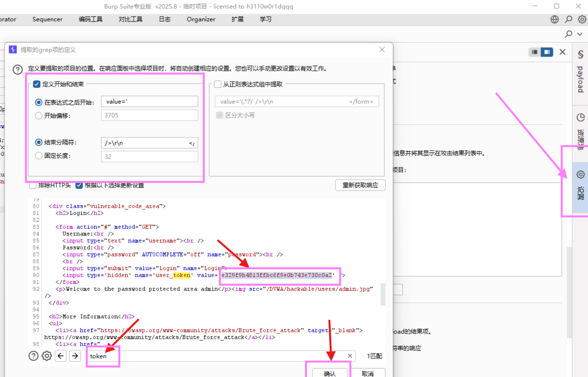This screenshot has height=377, width=588.
Task: Toggle 定义开始和结束 checkbox
Action: click(37, 84)
